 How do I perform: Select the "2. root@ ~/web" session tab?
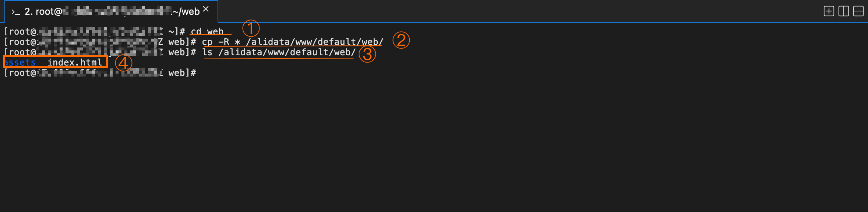(110, 12)
